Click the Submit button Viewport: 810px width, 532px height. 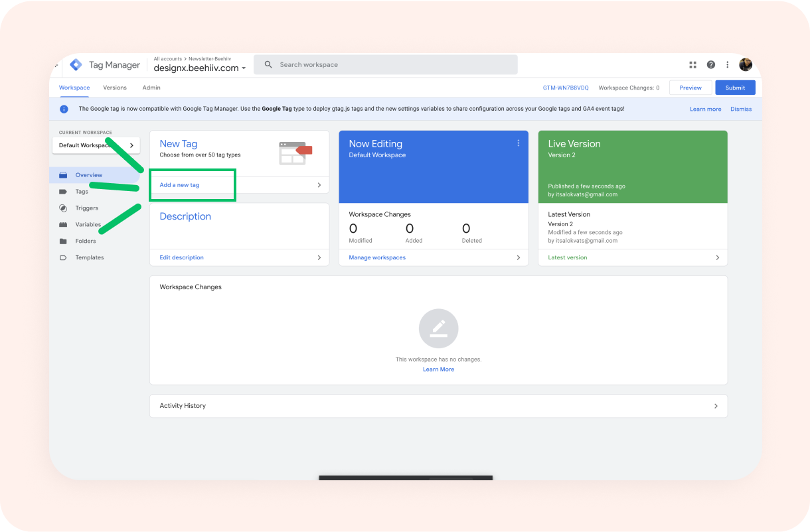[x=735, y=88]
